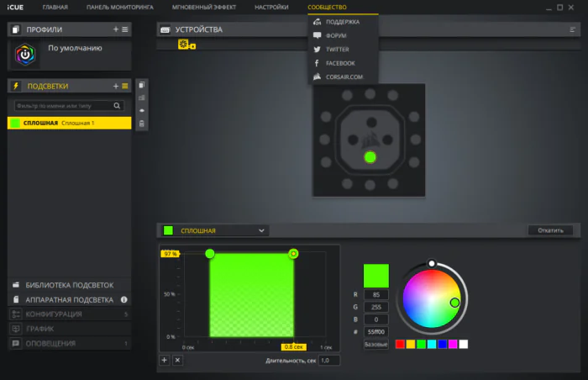
Task: Open the УСТРОЙСТВА panel menu icon
Action: (x=572, y=29)
